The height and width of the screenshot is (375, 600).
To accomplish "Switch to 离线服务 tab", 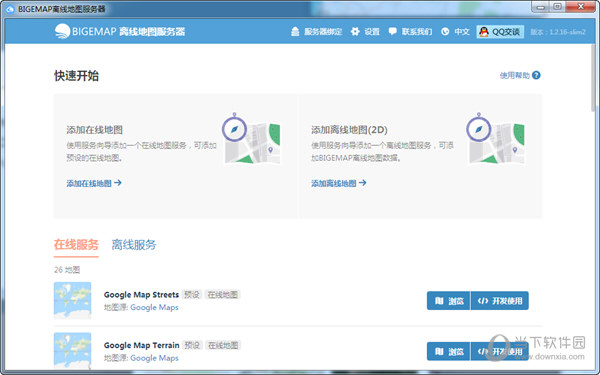I will [134, 245].
